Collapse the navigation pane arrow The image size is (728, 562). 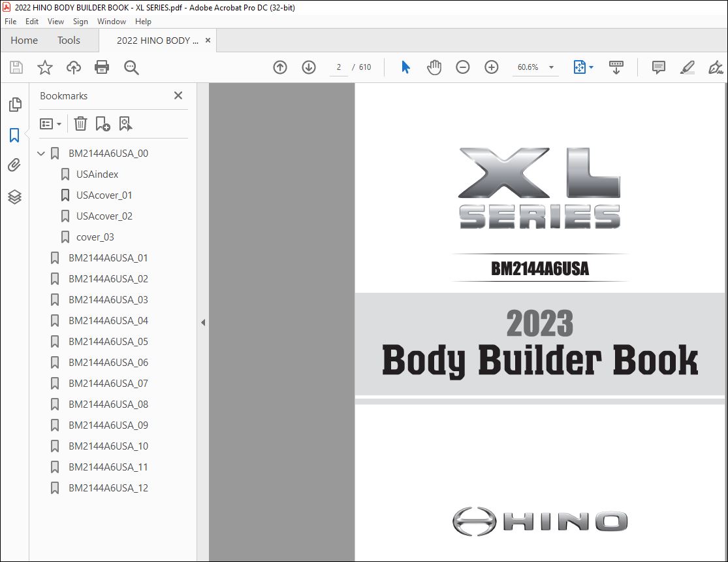[x=203, y=322]
